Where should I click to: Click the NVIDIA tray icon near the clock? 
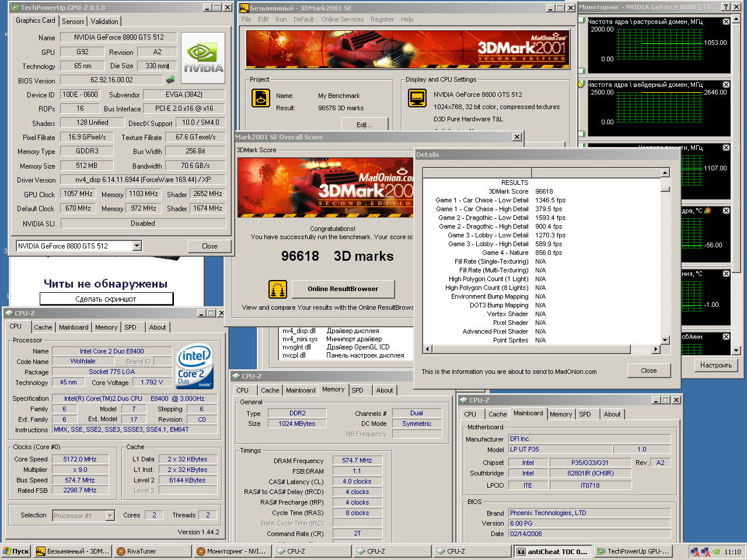coord(715,551)
